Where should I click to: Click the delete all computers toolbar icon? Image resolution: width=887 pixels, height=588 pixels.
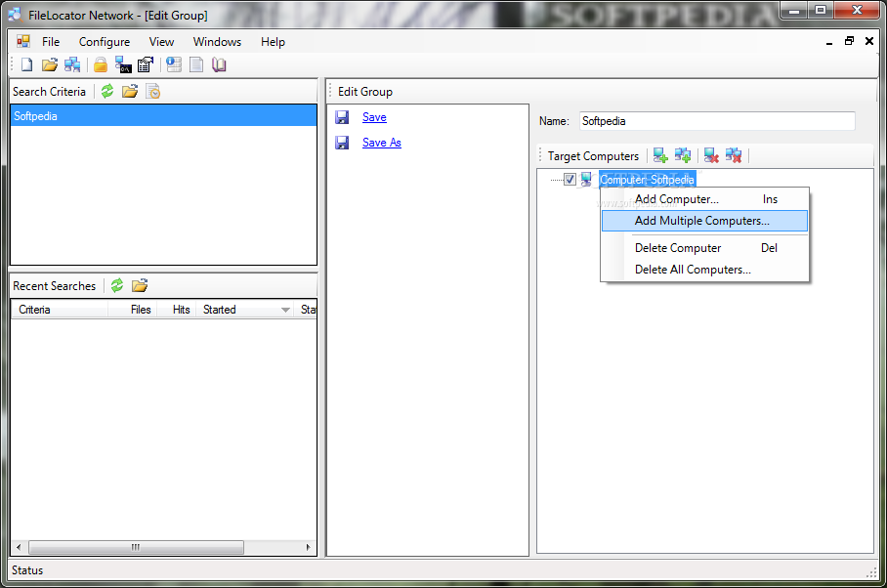(733, 155)
